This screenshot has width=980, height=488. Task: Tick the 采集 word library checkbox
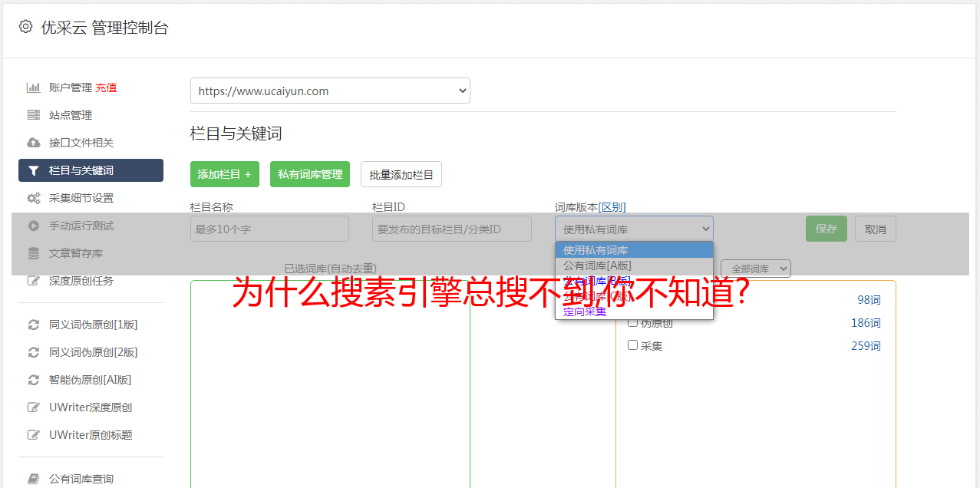(633, 345)
